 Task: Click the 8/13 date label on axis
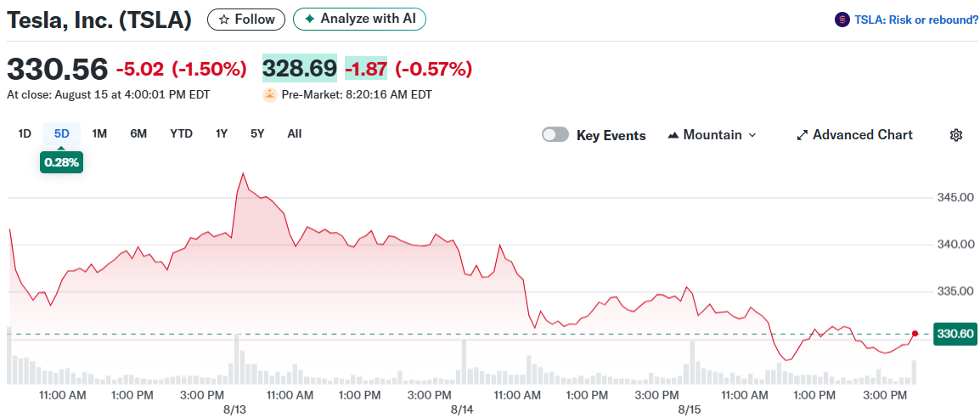pyautogui.click(x=235, y=410)
